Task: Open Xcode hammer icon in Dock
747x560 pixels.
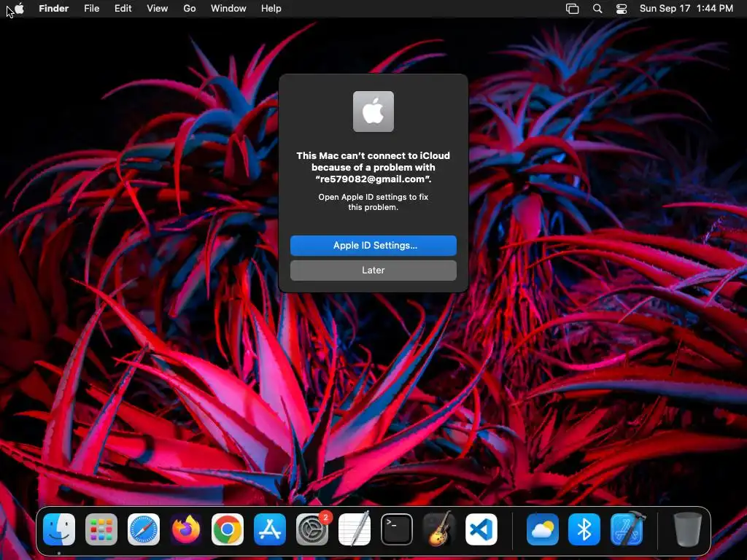Action: pyautogui.click(x=627, y=529)
